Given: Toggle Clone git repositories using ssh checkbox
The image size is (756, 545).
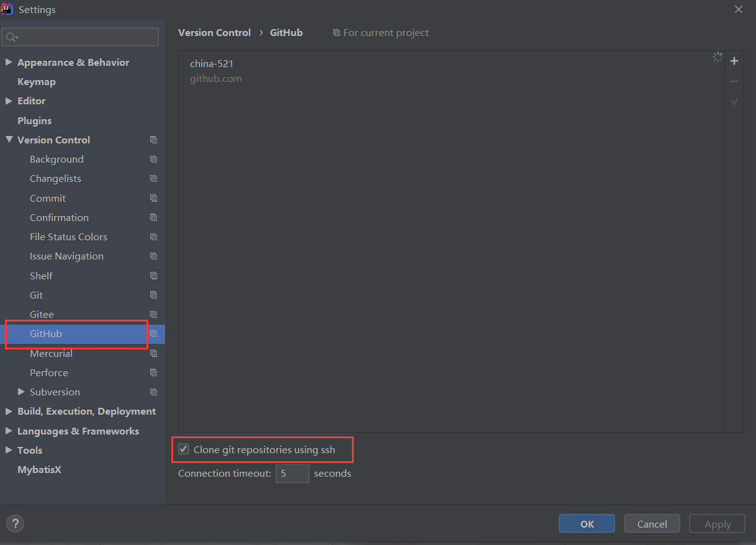Looking at the screenshot, I should click(x=184, y=449).
